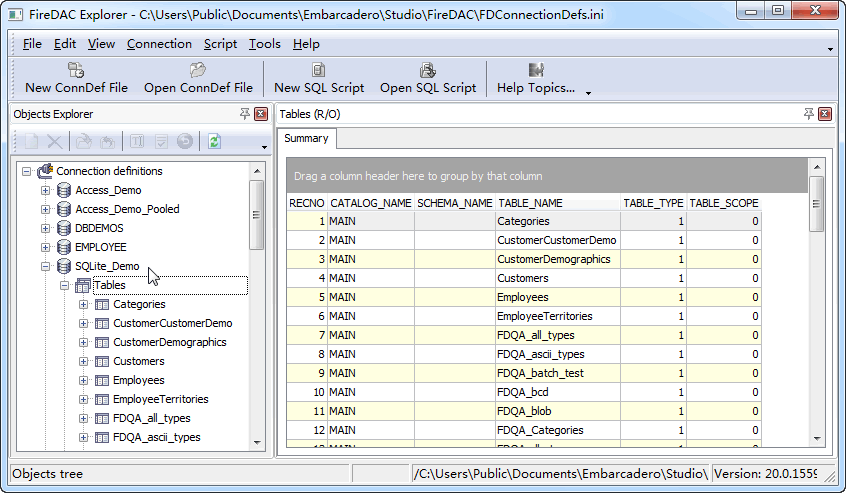Screen dimensions: 846x493
Task: Click the Open ConnDef File toolbar icon
Action: [x=197, y=70]
